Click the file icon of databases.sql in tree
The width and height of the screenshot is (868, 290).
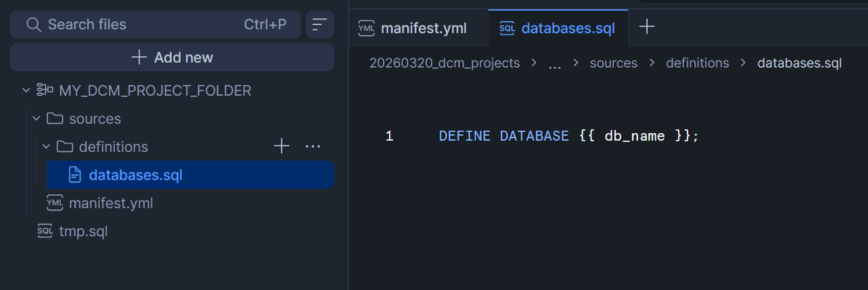(75, 175)
